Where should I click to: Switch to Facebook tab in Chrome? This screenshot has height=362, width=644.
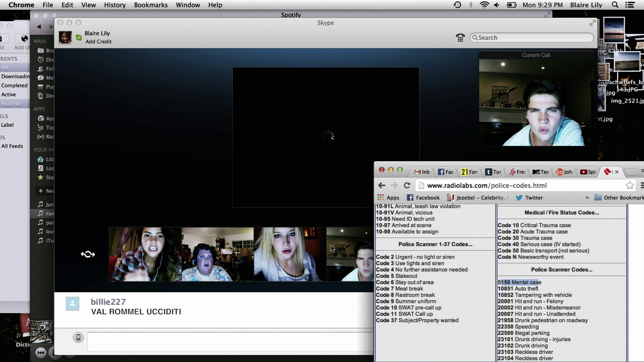[445, 172]
